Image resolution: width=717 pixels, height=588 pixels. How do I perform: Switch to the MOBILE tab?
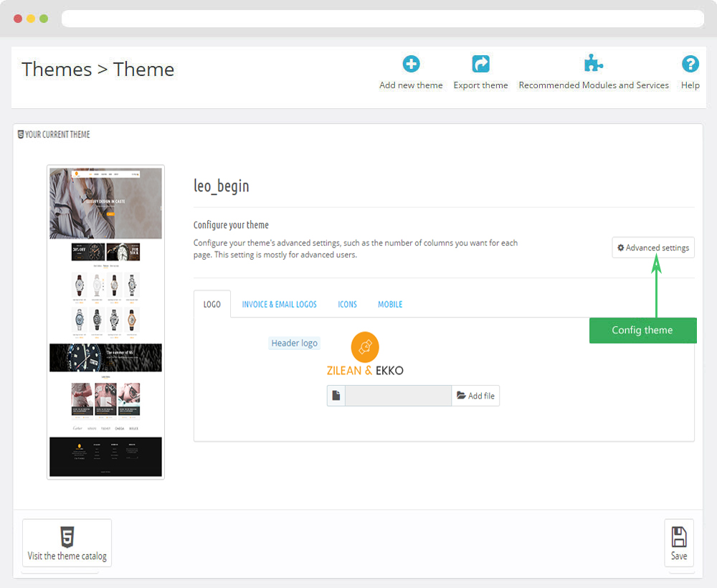point(390,304)
